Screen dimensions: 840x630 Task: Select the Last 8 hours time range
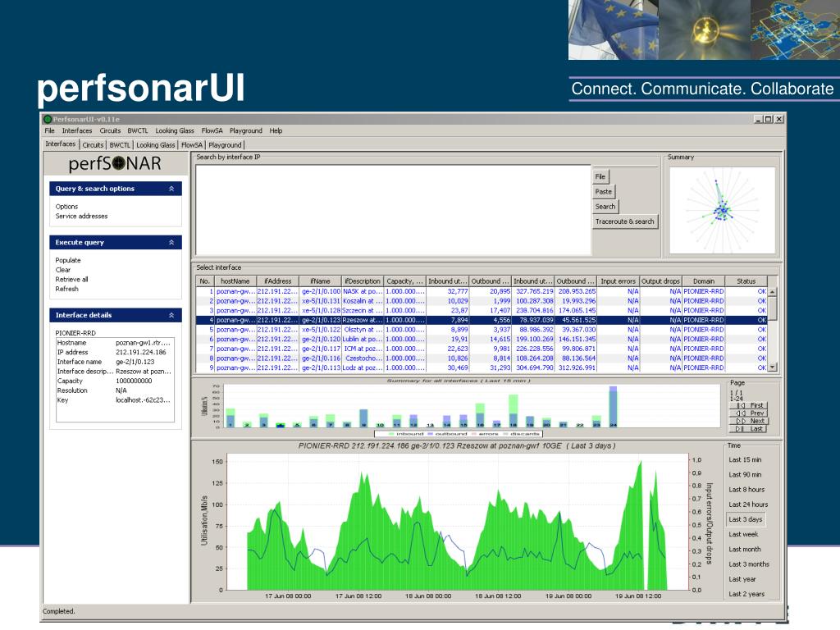point(746,490)
